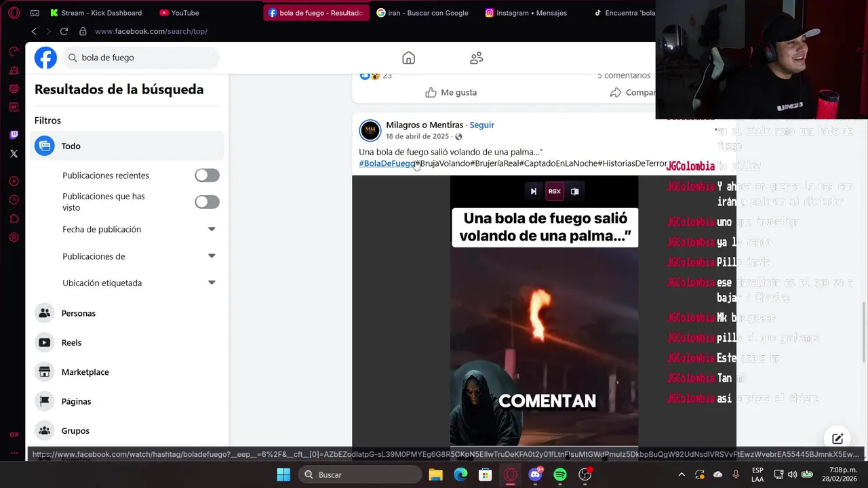
Task: Click the video overlay RGX button
Action: pyautogui.click(x=554, y=191)
